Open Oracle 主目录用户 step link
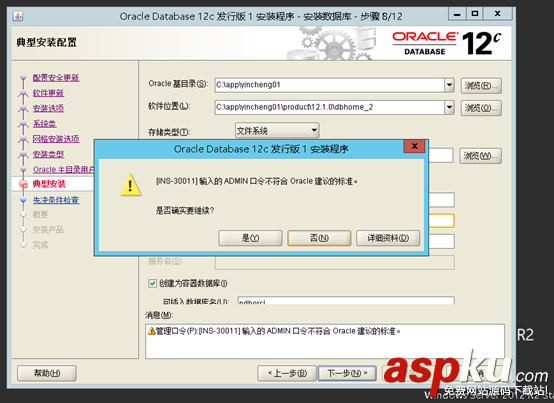This screenshot has width=554, height=403. [x=63, y=170]
